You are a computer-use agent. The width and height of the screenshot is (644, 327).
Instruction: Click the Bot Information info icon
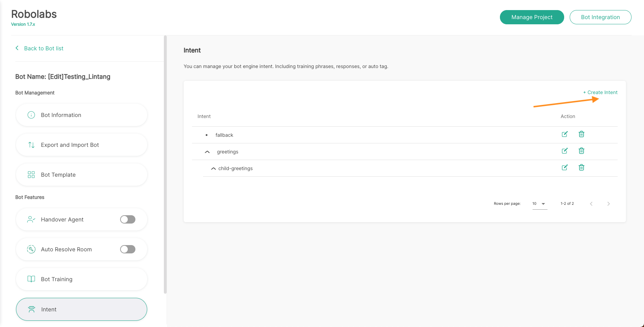point(31,115)
